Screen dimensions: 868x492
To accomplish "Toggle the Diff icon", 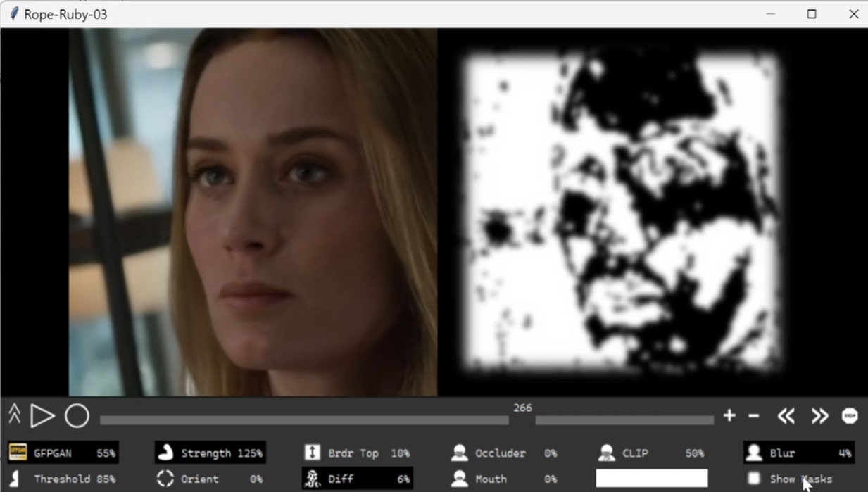I will [x=312, y=479].
